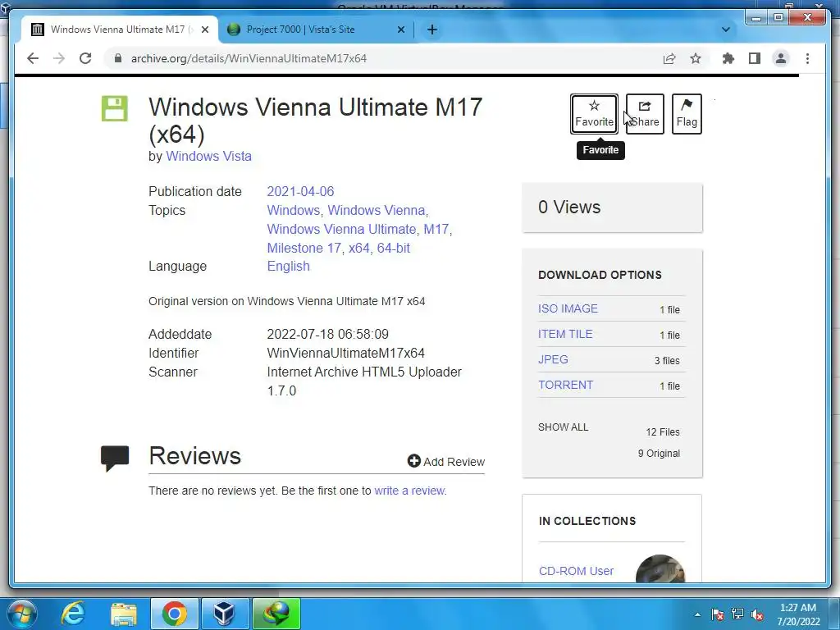Click the Add Review button

[x=445, y=461]
